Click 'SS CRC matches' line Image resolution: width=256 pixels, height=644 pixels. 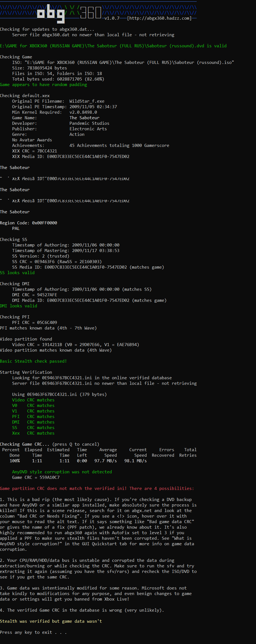tap(33, 428)
